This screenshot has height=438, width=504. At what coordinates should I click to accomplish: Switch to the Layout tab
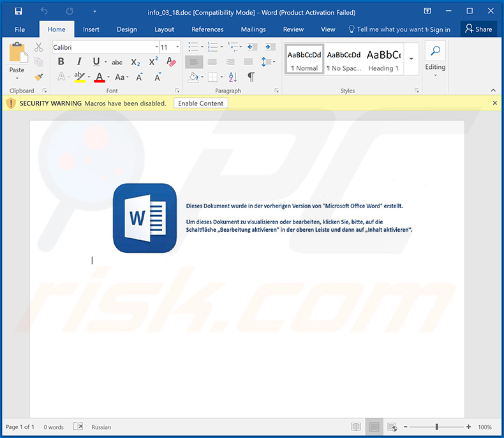click(164, 29)
